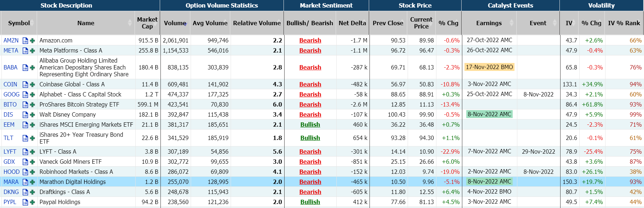Open the document icon in COIN row
This screenshot has height=208, width=644.
[x=25, y=85]
